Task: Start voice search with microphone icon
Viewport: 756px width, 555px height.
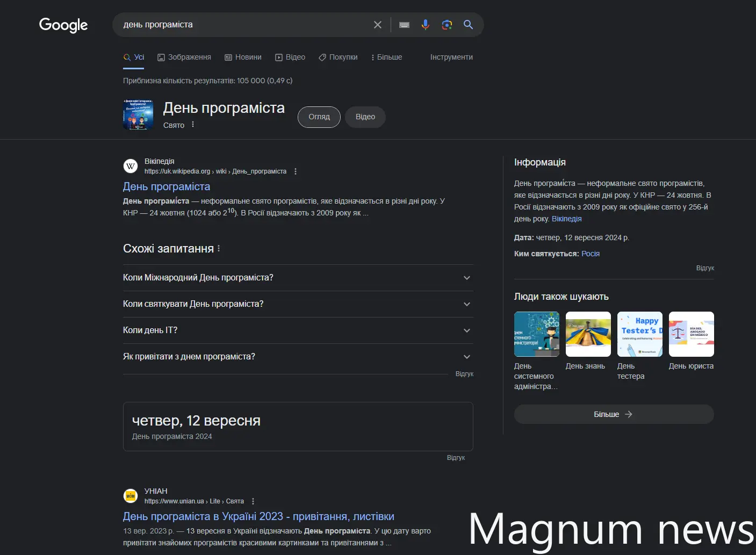Action: [x=426, y=25]
